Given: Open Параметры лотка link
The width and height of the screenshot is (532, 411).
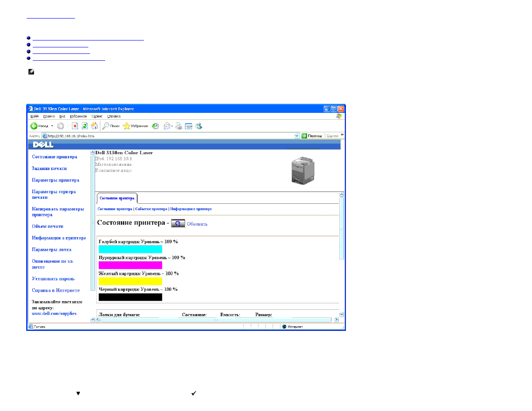Looking at the screenshot, I should [x=52, y=249].
